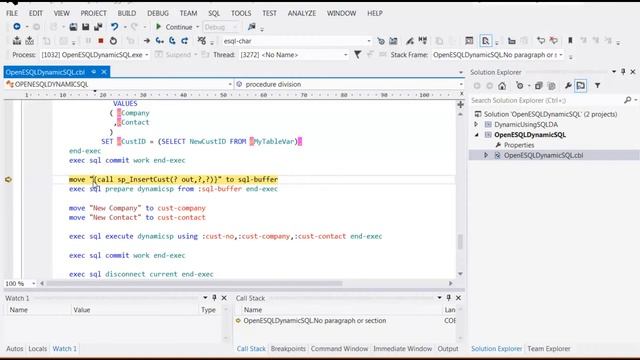
Task: Restart debugging with the circular arrow
Action: click(x=113, y=41)
